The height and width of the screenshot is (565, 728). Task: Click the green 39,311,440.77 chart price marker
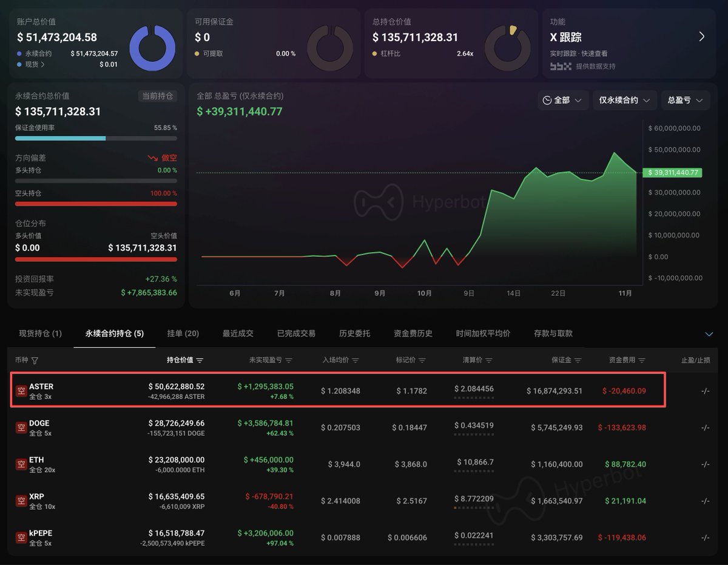[672, 173]
